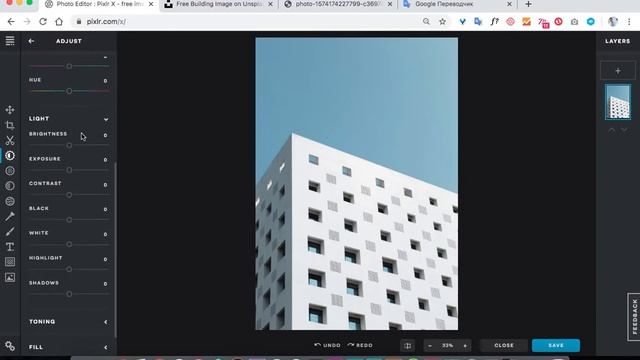This screenshot has height=360, width=640.
Task: Redo the last change
Action: 360,345
